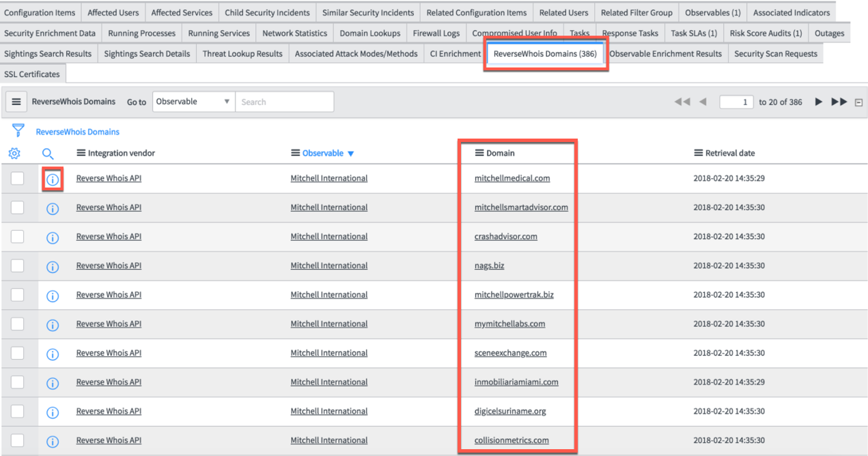The width and height of the screenshot is (868, 456).
Task: Open the collisionmetrics.com domain link
Action: click(x=512, y=440)
